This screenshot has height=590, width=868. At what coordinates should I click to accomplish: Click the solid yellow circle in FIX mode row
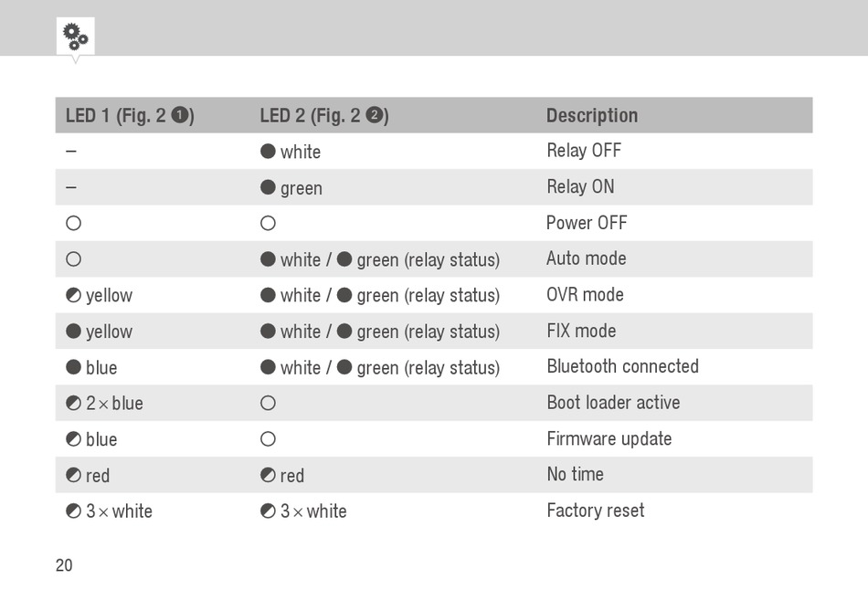click(74, 331)
